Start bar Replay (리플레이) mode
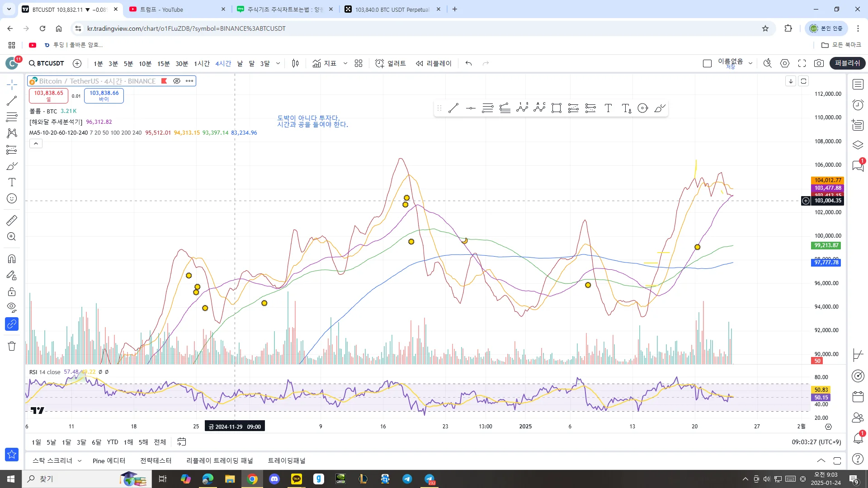 click(x=434, y=63)
